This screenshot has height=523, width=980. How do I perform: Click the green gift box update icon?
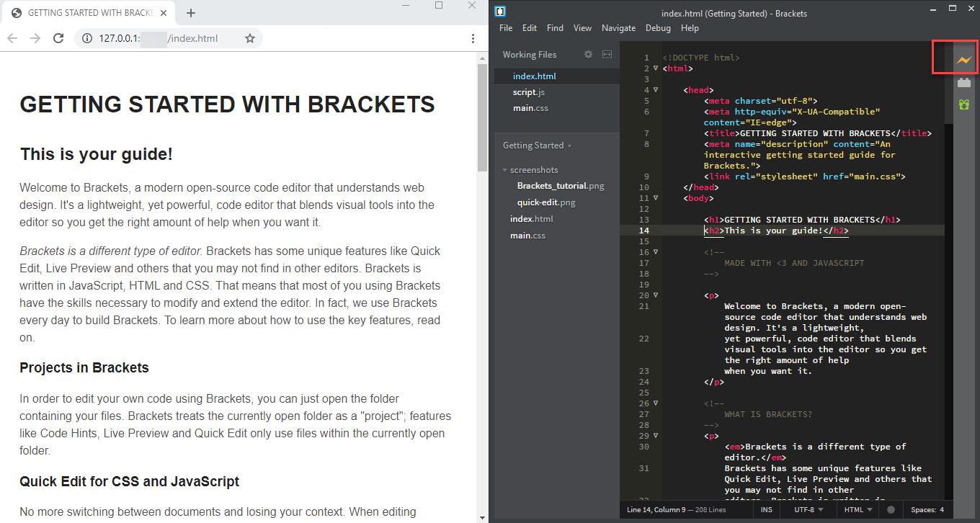point(964,104)
